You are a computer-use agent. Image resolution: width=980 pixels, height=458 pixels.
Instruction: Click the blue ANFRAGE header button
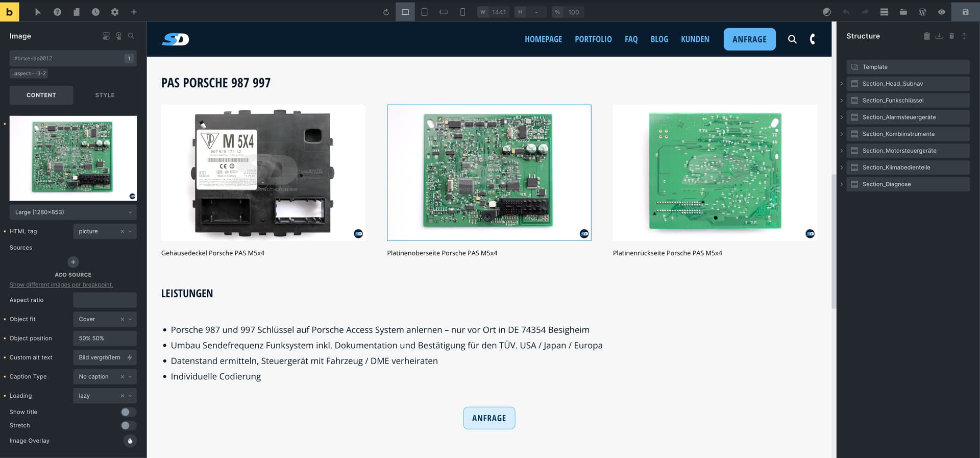749,39
